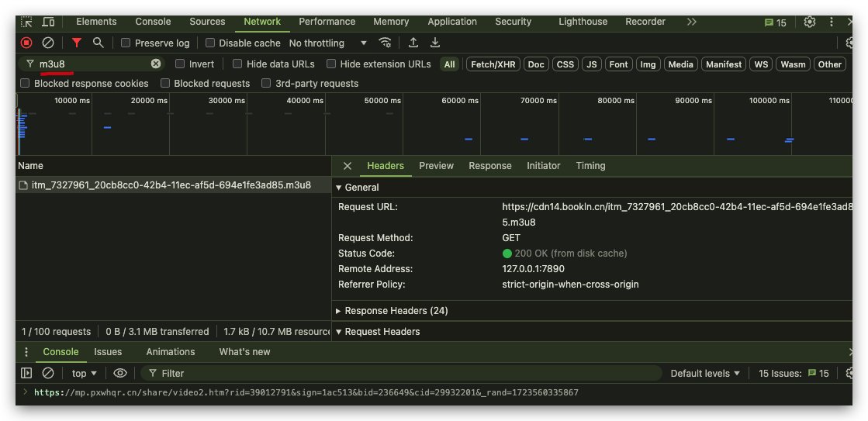This screenshot has width=868, height=421.
Task: Clear the network log
Action: click(x=48, y=43)
